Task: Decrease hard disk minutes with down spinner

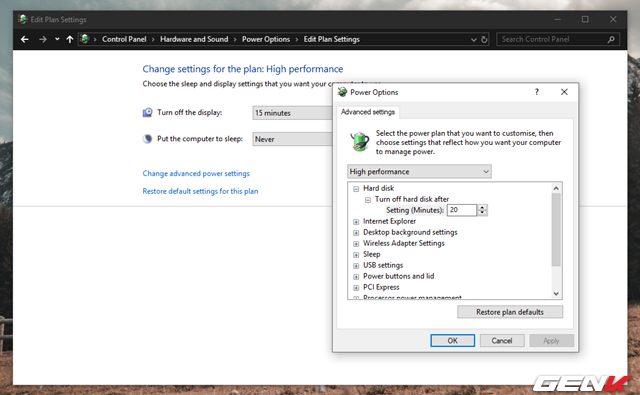Action: [x=482, y=213]
